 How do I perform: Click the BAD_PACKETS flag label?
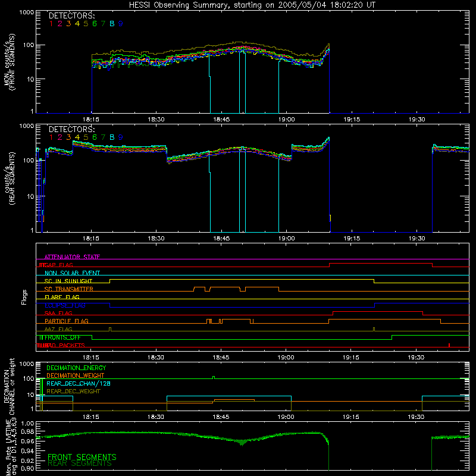click(x=65, y=345)
